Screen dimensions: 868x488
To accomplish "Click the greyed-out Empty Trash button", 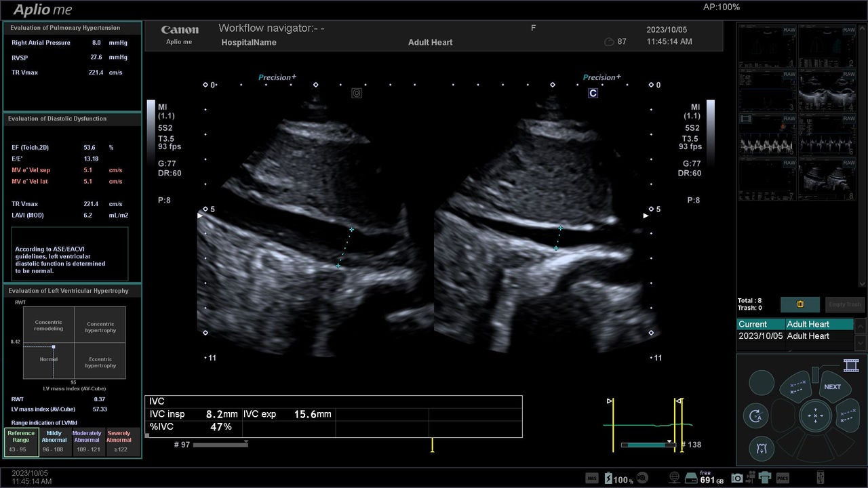I will [845, 304].
